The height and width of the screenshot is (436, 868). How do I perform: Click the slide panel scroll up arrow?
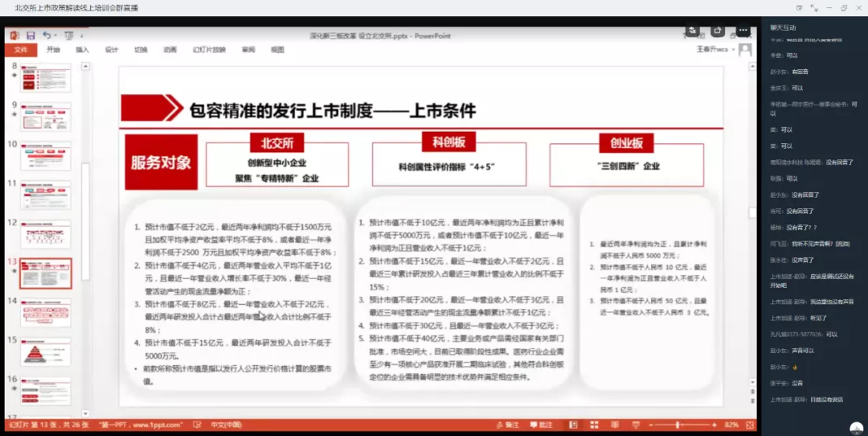[85, 67]
